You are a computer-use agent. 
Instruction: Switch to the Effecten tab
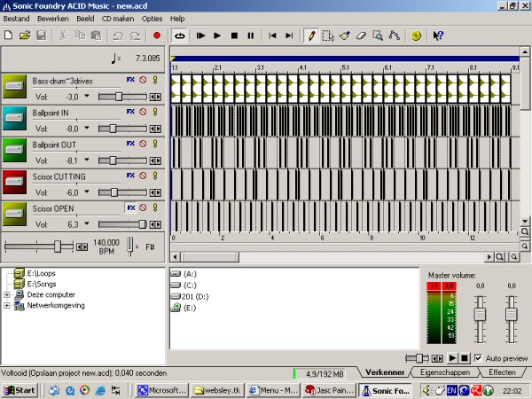[502, 372]
